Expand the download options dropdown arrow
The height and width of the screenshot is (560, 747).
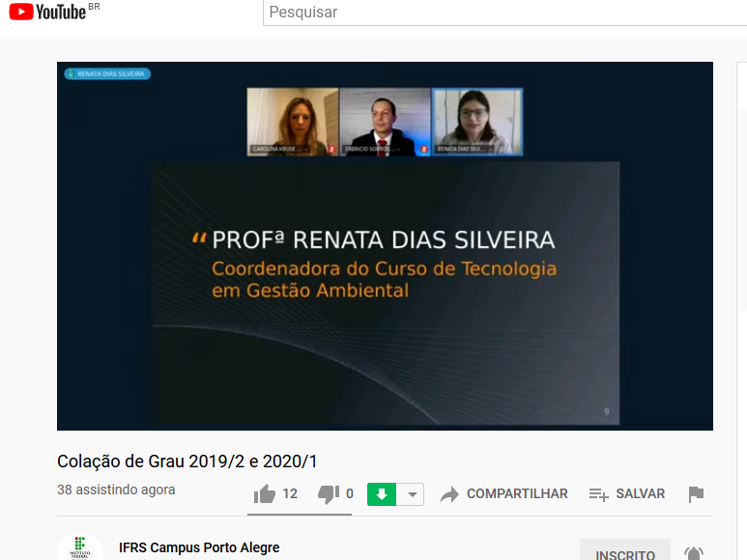coord(412,494)
